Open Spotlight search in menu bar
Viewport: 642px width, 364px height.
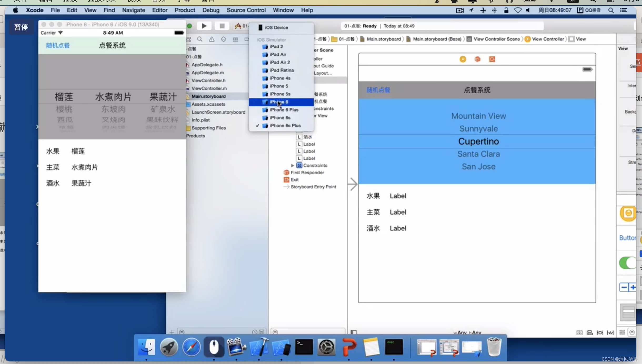(611, 10)
